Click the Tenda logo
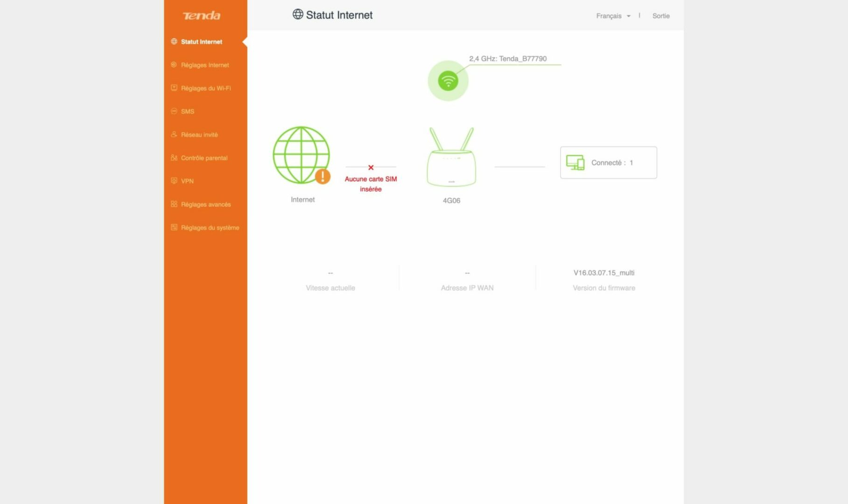 201,16
